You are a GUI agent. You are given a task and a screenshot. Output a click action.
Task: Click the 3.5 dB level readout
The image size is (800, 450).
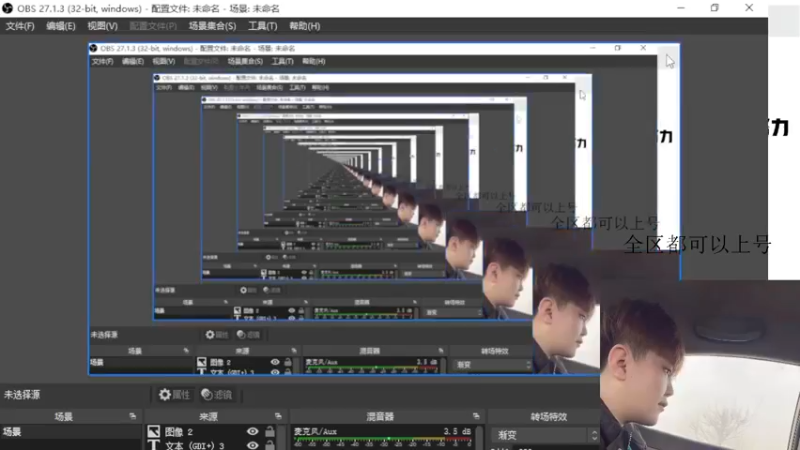457,432
